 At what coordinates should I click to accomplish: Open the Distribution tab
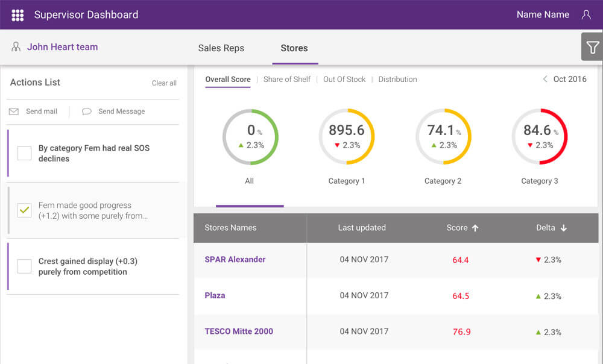click(397, 80)
